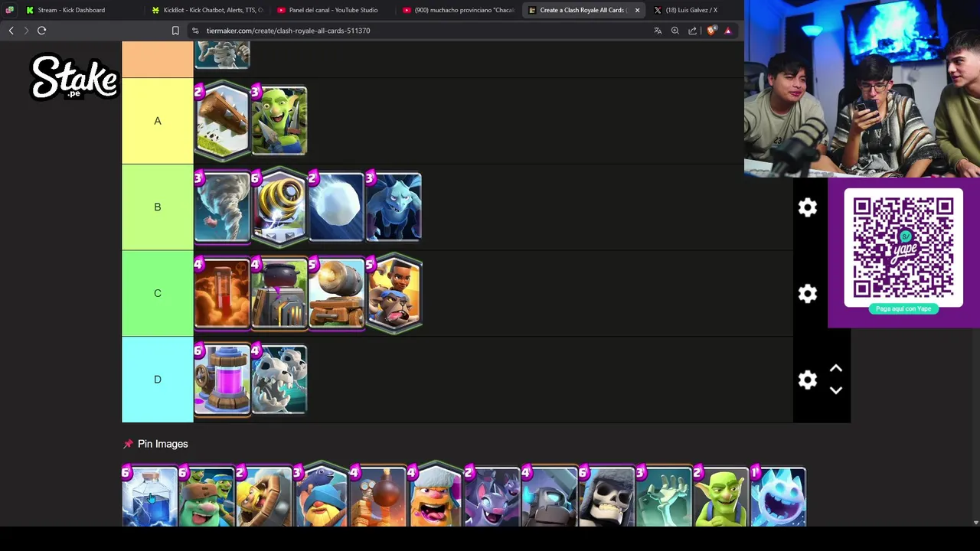Move tier D row up with arrow
980x551 pixels.
point(836,369)
